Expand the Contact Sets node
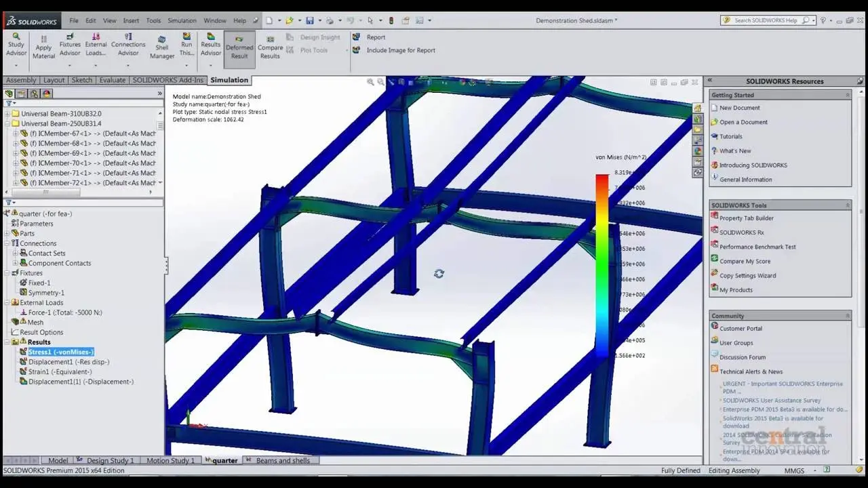This screenshot has height=488, width=868. point(16,253)
